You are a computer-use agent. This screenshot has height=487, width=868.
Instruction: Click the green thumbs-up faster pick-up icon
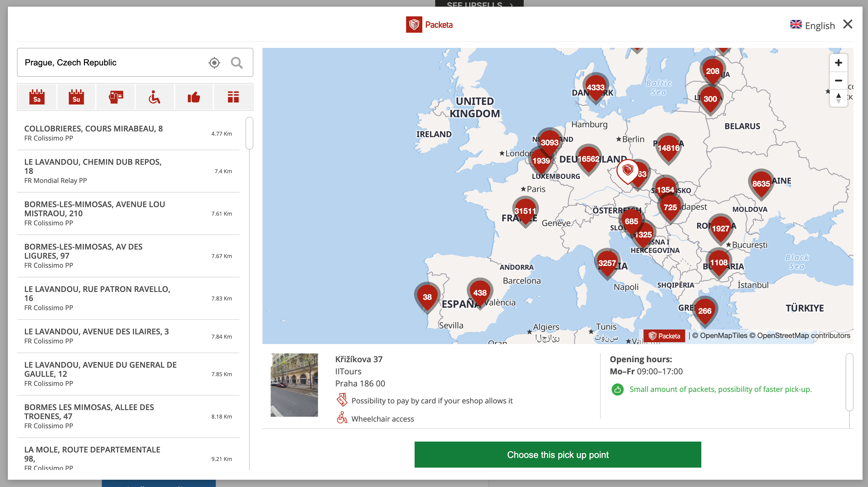pos(617,389)
